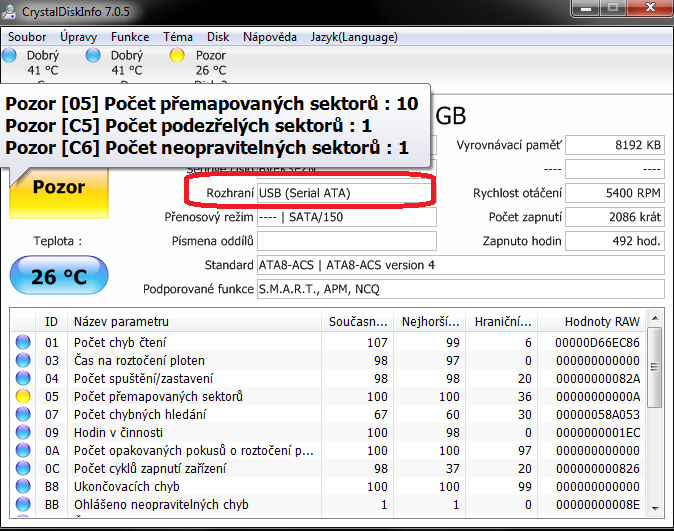
Task: Select row Počet cyklů zapnutí zařízení
Action: 328,469
